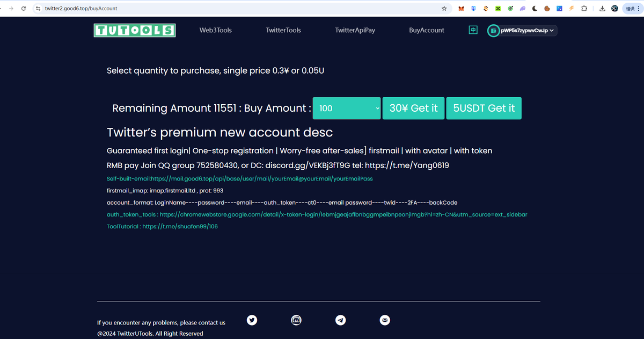Image resolution: width=644 pixels, height=339 pixels.
Task: Open the Chrome profile avatar
Action: pos(614,9)
